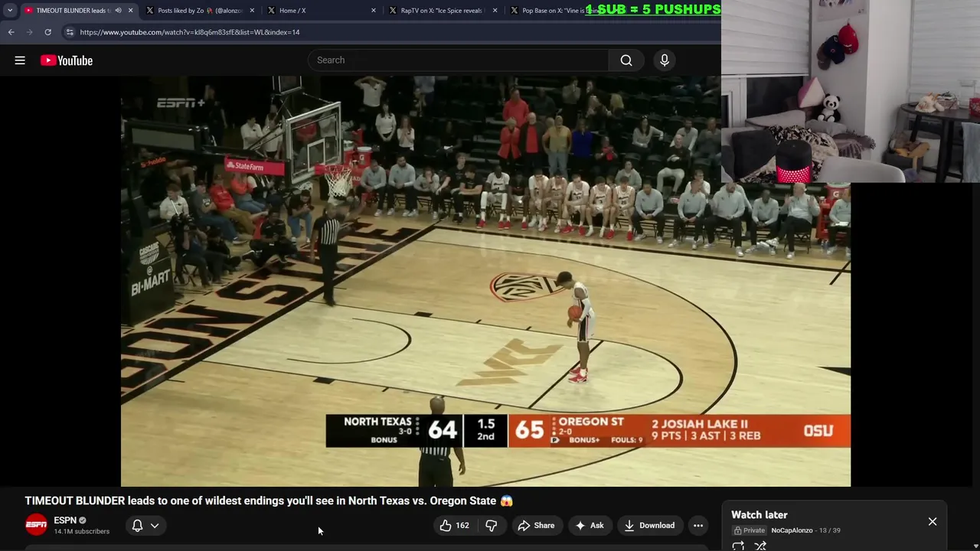The height and width of the screenshot is (551, 980).
Task: Go forward with the browser forward arrow
Action: pyautogui.click(x=29, y=32)
